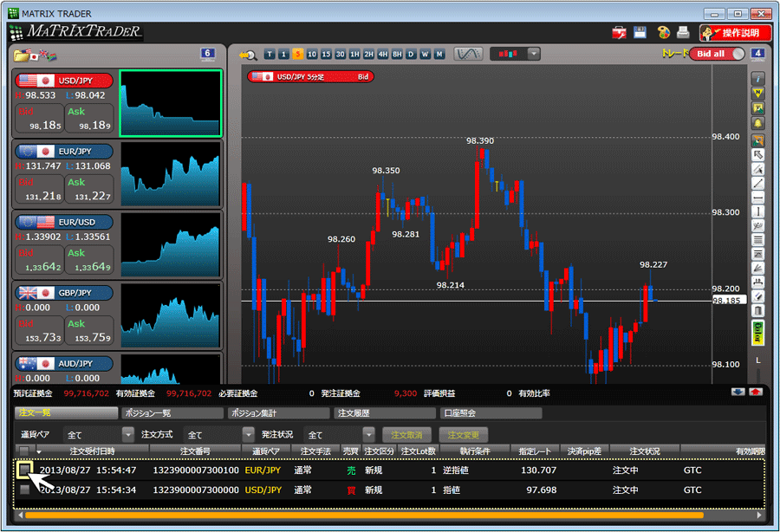Click the floppy disk save icon

coord(640,33)
